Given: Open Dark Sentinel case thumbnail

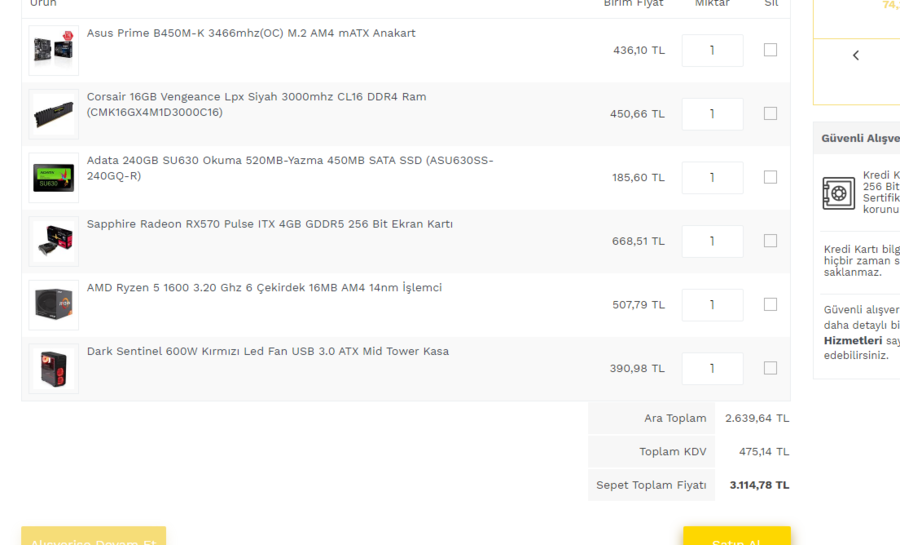Looking at the screenshot, I should (53, 369).
